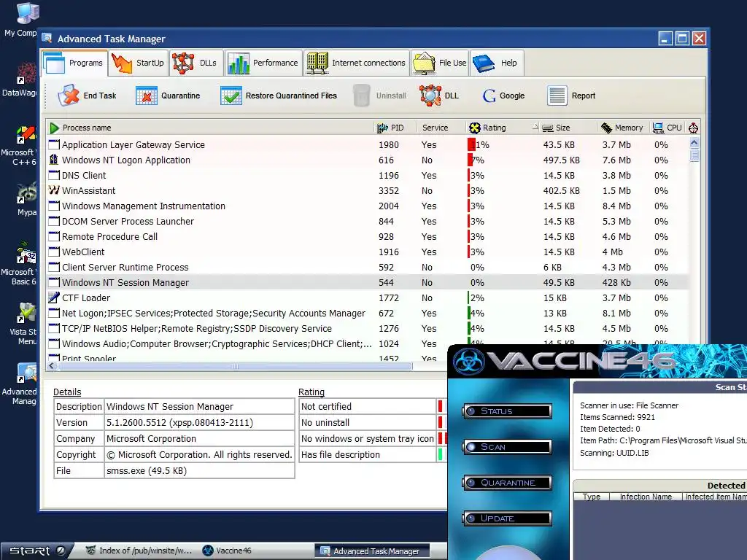This screenshot has width=747, height=560.
Task: Sort by the CPU column header
Action: point(668,128)
